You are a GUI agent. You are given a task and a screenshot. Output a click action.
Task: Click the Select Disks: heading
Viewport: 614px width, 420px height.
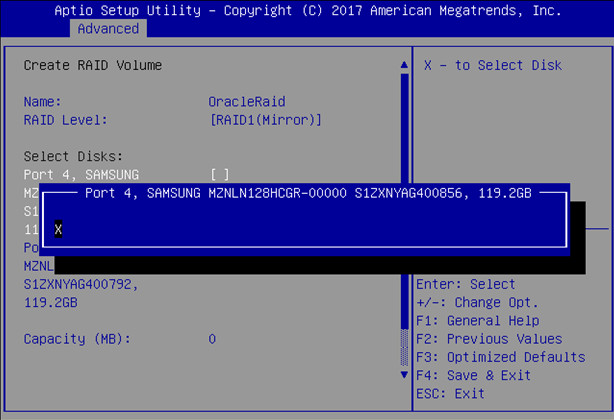(73, 156)
